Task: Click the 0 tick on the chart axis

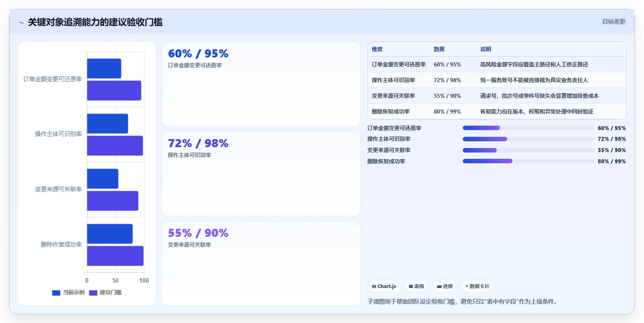Action: tap(87, 280)
